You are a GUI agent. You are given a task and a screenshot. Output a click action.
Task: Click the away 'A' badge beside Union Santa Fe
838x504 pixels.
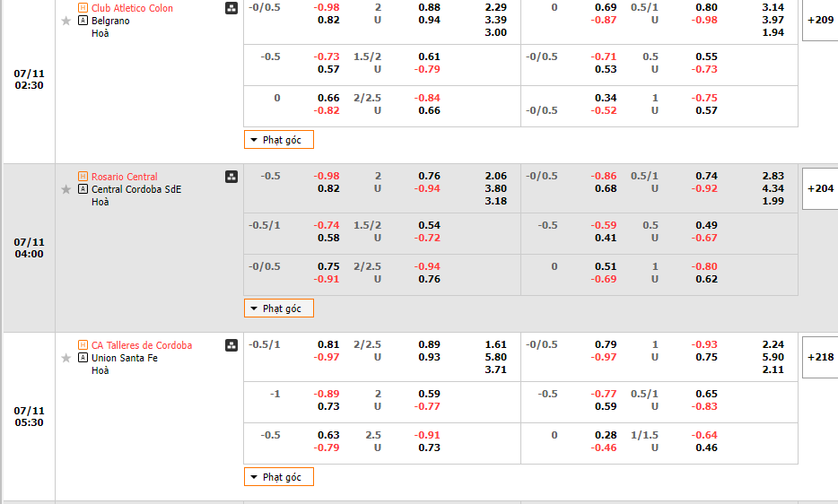(83, 358)
